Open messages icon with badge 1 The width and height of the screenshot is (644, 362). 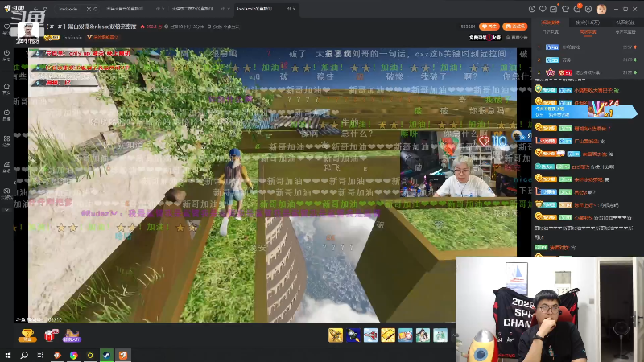577,8
